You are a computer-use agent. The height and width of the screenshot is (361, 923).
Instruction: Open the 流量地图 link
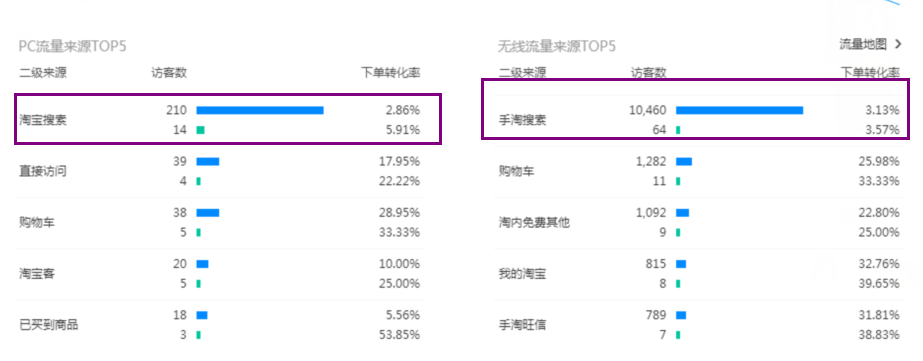coord(862,44)
